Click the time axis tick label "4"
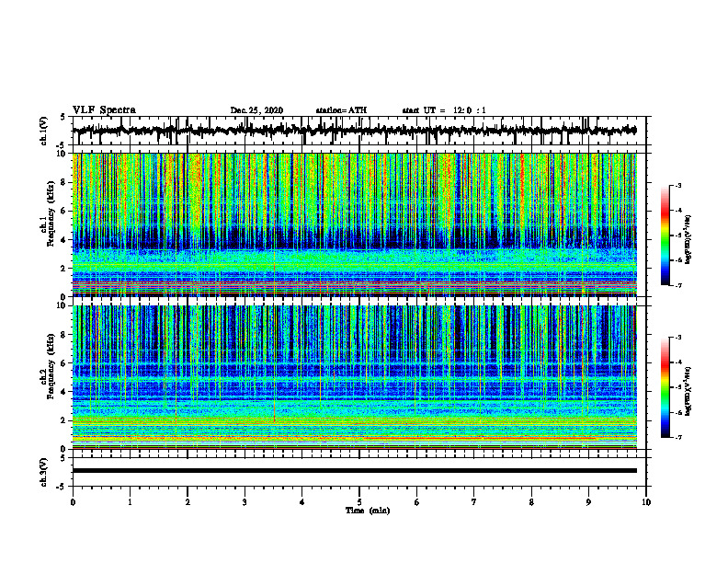Viewport: 728px width, 563px height. (x=302, y=502)
